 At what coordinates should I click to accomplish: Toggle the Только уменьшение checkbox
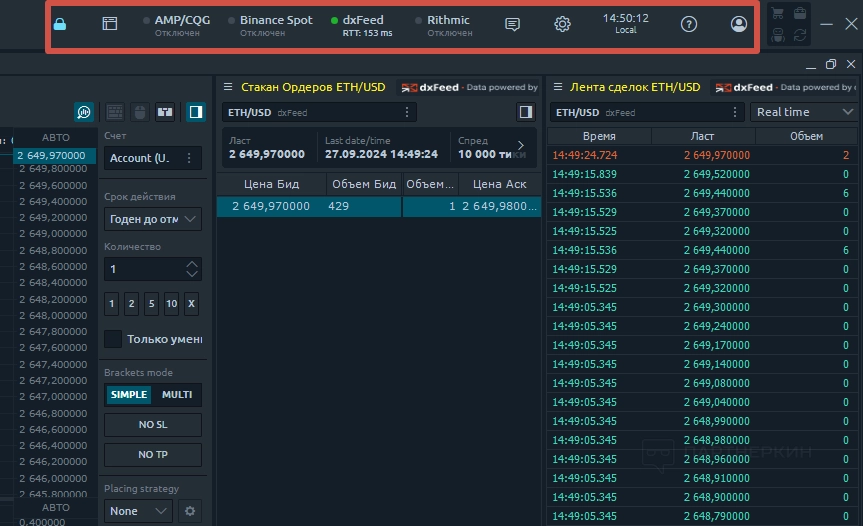click(x=113, y=339)
